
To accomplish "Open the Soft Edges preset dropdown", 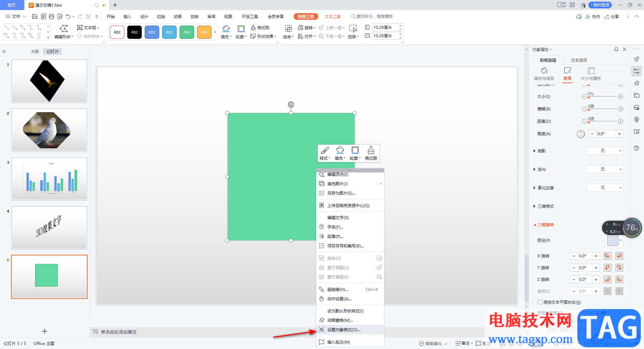I will (604, 188).
